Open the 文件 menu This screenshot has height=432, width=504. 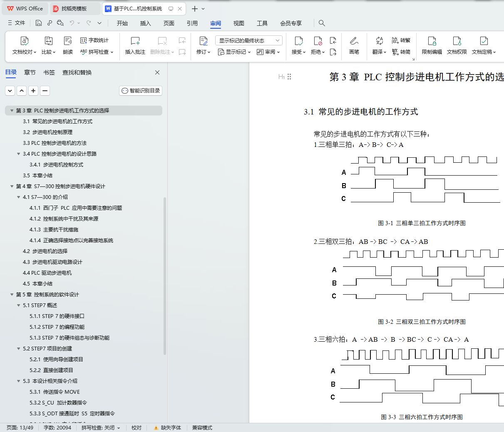point(17,23)
